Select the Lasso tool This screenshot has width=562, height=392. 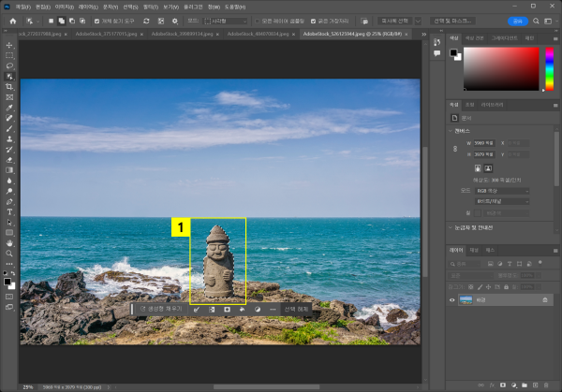point(9,65)
